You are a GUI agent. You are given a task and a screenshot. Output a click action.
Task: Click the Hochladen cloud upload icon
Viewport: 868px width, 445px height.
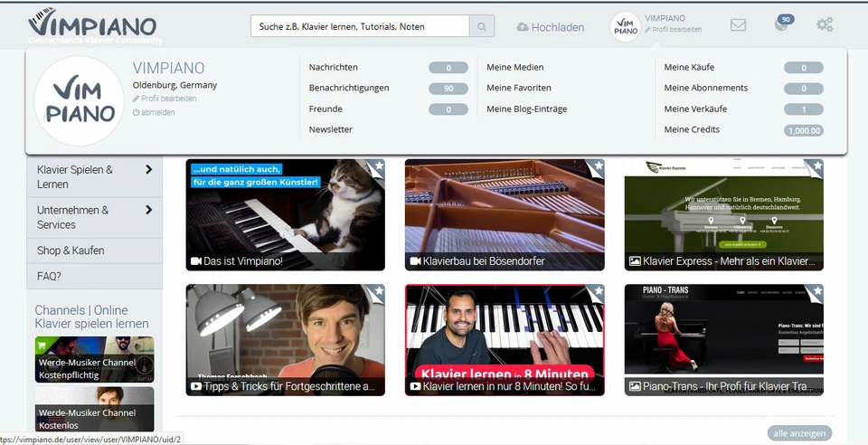[x=522, y=27]
